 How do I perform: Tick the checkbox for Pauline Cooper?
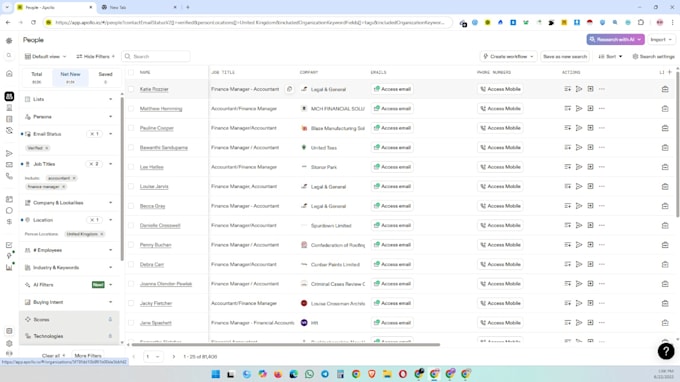coord(131,128)
